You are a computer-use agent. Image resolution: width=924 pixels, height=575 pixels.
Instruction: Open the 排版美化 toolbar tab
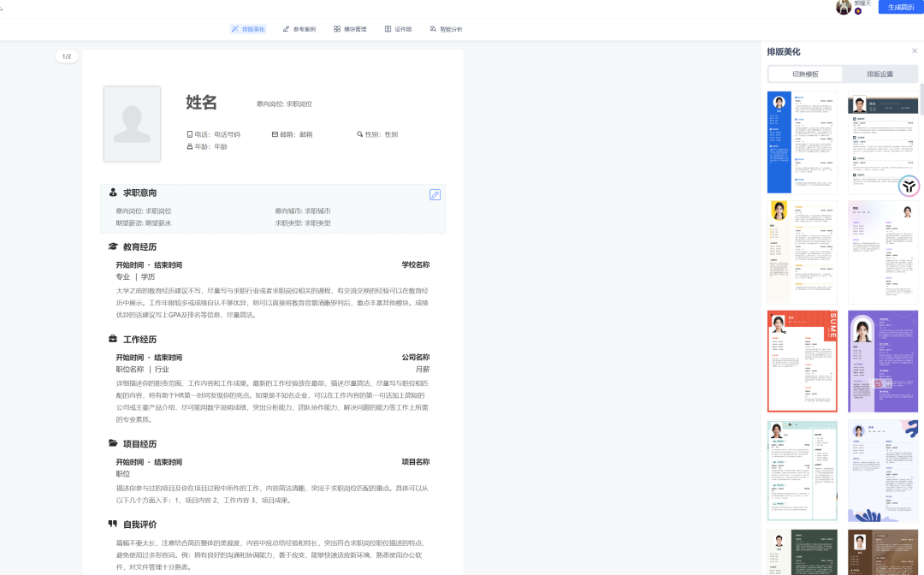[x=248, y=29]
